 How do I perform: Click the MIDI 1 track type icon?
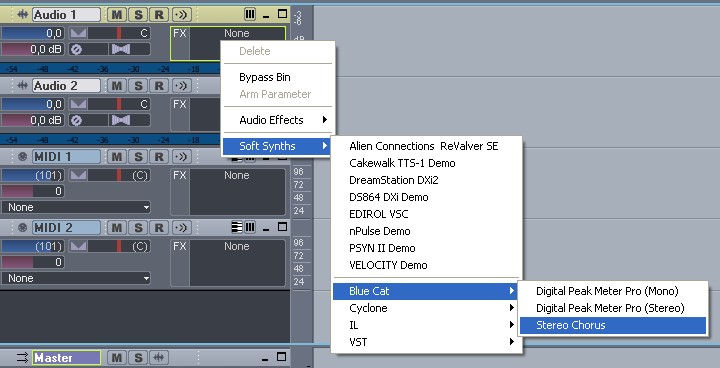coord(22,157)
